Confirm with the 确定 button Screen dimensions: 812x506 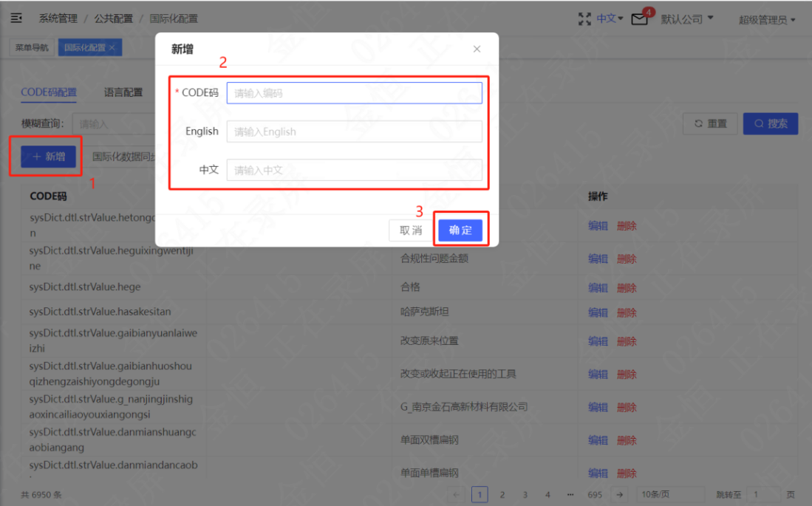click(x=460, y=230)
